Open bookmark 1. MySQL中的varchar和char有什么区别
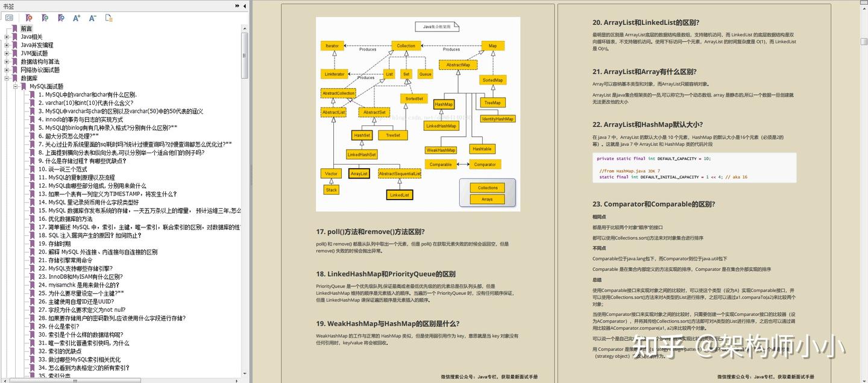Image resolution: width=868 pixels, height=383 pixels. (x=87, y=95)
